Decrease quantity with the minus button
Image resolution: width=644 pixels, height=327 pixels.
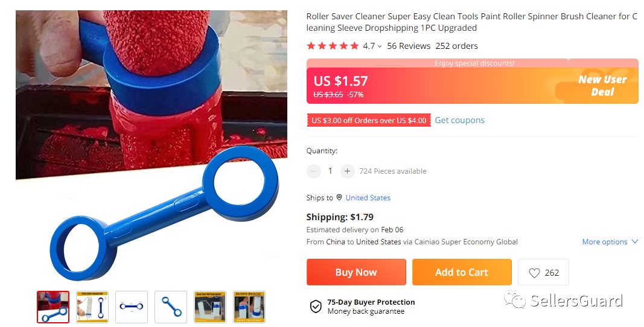[314, 171]
